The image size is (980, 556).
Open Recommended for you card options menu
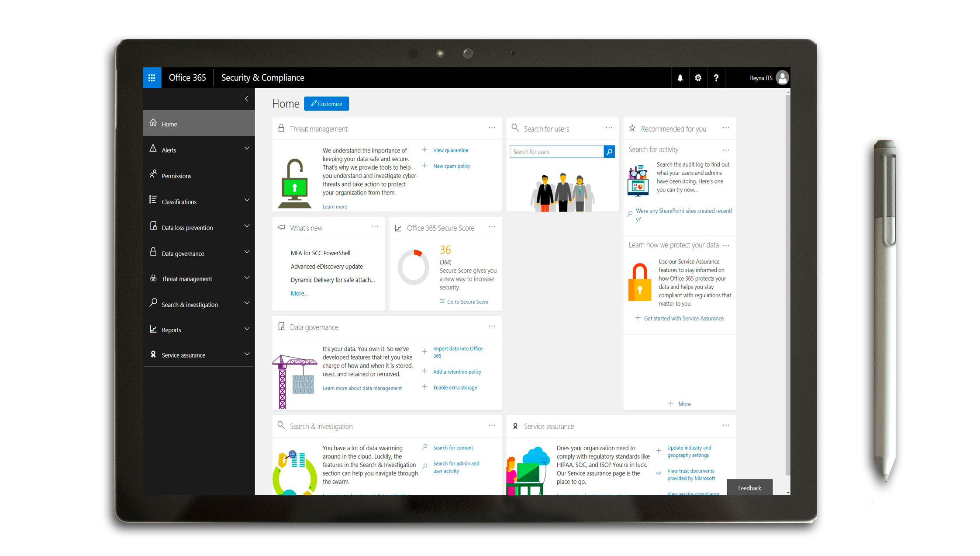pos(726,128)
